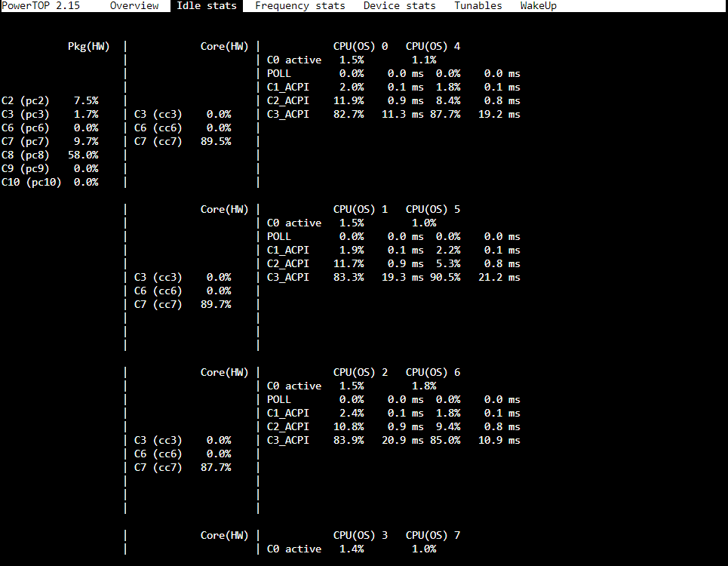Click the 10.9 ms C3_ACPI duration for CPU 6

tap(499, 440)
